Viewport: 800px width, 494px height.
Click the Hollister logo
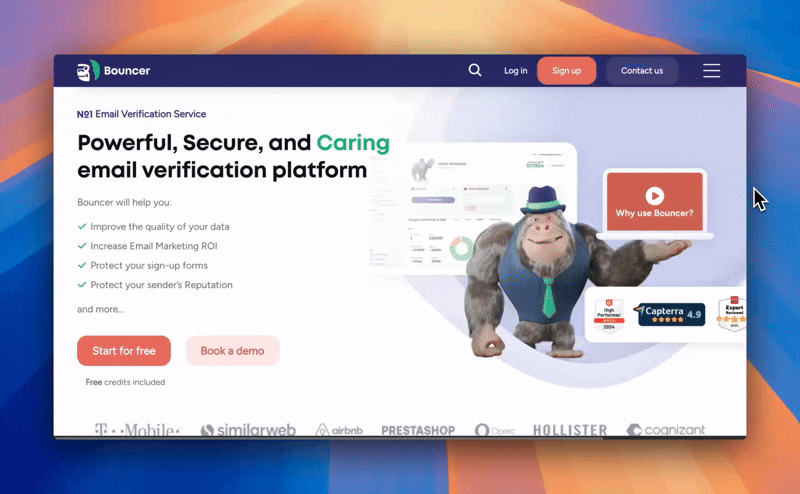coord(570,431)
